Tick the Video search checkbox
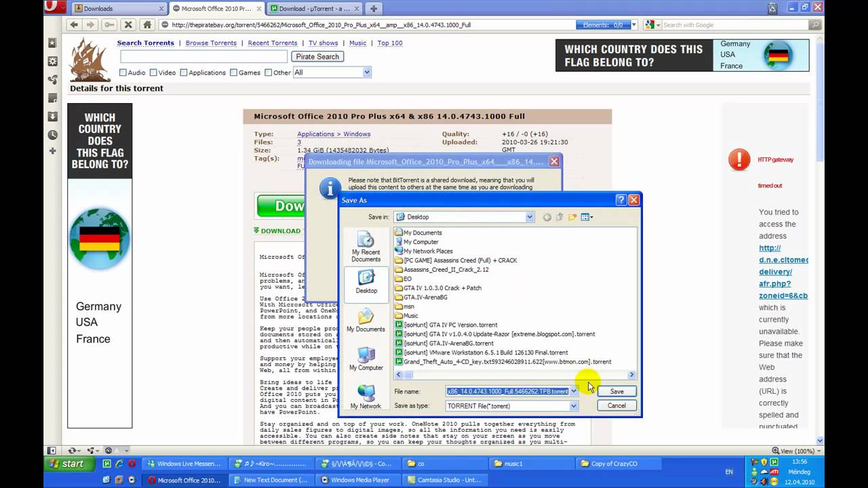Viewport: 868px width, 488px height. [153, 73]
